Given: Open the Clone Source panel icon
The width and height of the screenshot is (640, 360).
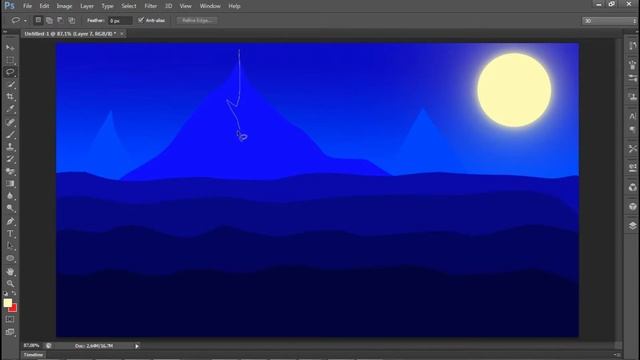Looking at the screenshot, I should [632, 97].
